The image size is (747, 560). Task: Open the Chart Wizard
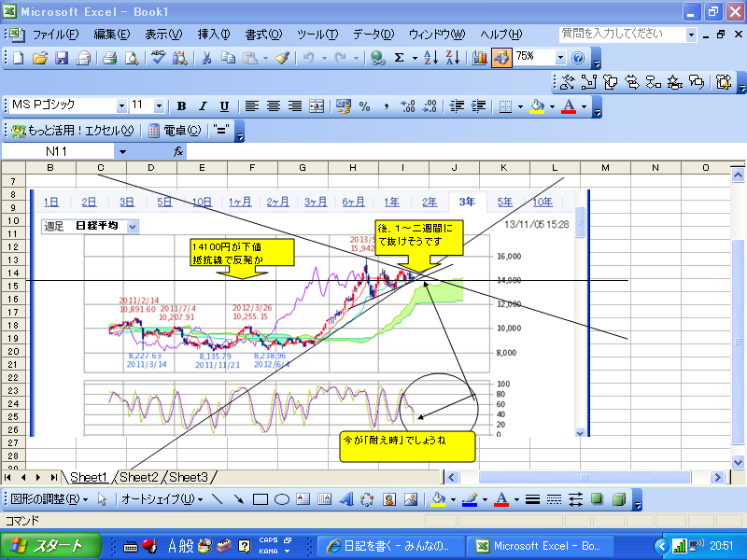click(480, 58)
